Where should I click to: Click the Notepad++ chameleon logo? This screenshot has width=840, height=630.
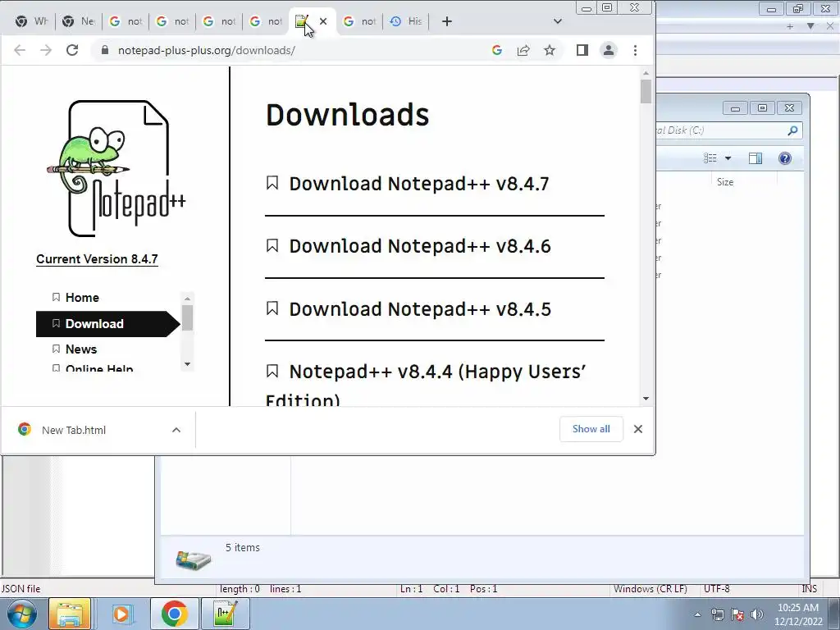pos(117,167)
